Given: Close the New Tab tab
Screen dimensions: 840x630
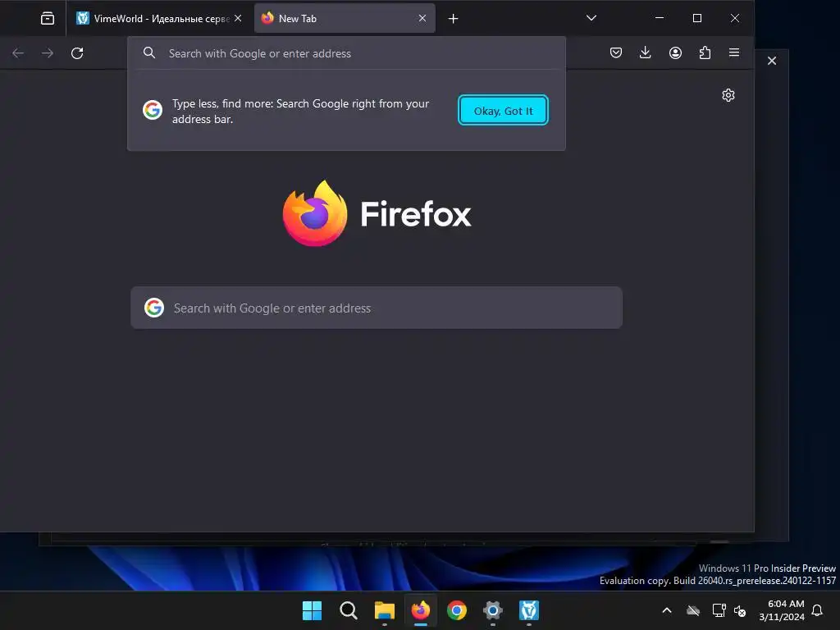Looking at the screenshot, I should pos(422,18).
